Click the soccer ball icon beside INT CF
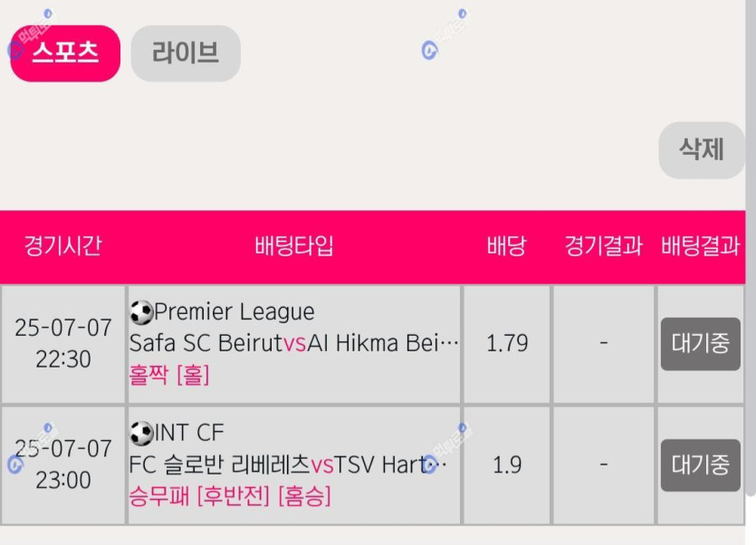The width and height of the screenshot is (756, 545). 141,433
